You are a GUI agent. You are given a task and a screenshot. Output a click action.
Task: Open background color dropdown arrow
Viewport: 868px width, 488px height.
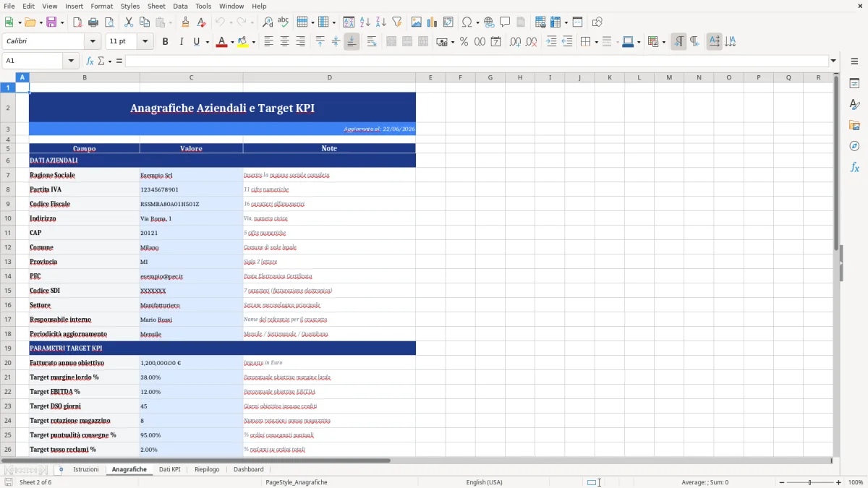point(253,42)
